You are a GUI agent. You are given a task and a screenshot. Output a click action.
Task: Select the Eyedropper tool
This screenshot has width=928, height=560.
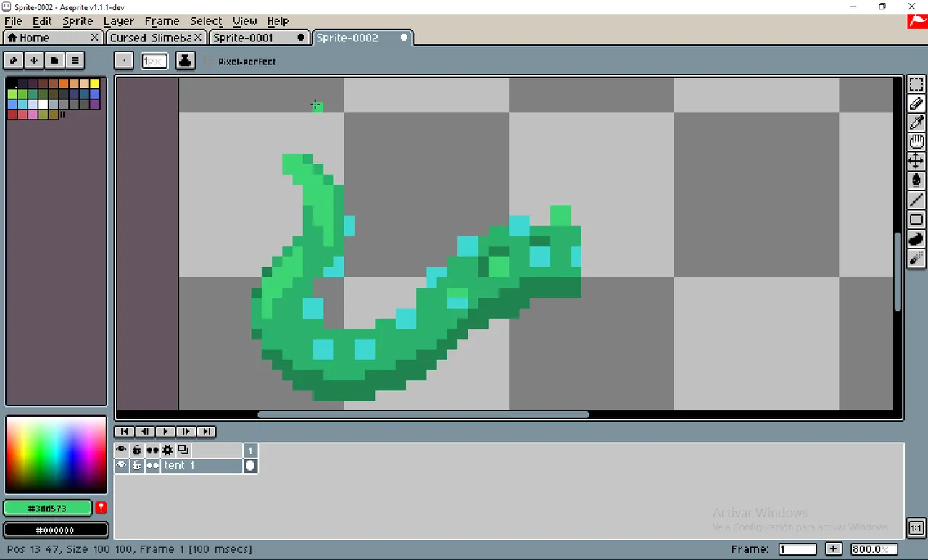click(916, 122)
